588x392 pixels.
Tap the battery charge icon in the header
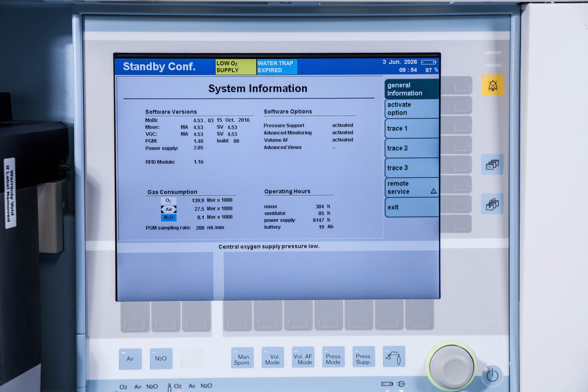(429, 62)
